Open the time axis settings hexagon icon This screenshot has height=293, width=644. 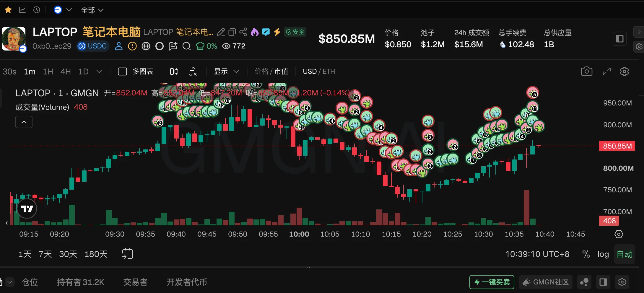[619, 234]
